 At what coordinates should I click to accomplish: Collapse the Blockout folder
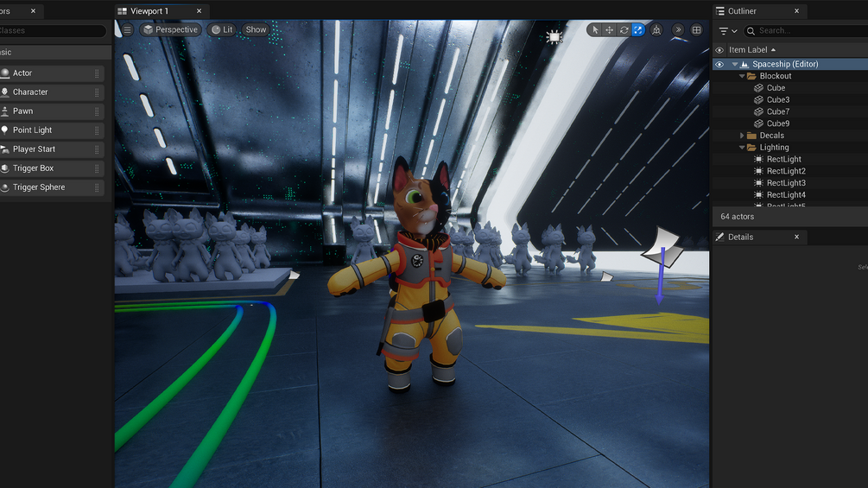743,76
